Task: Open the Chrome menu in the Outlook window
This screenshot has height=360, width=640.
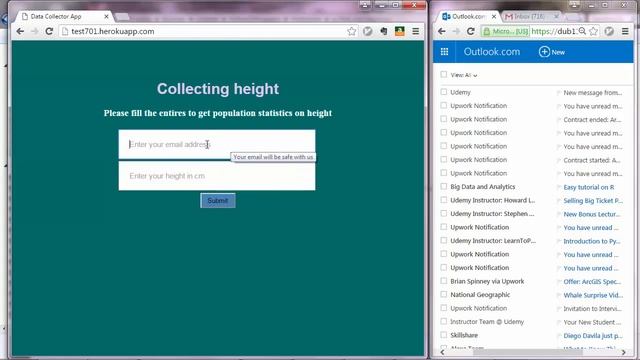Action: click(625, 31)
